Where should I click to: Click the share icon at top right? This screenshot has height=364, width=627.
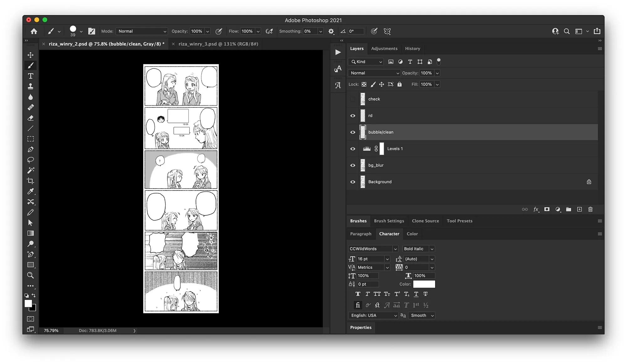[597, 31]
